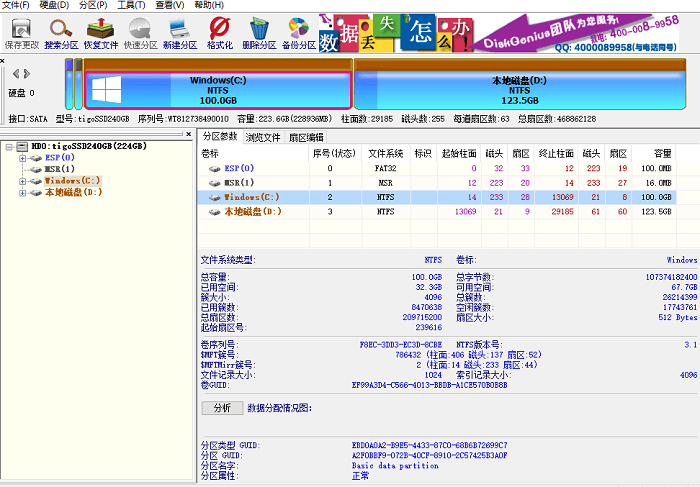Image resolution: width=700 pixels, height=487 pixels.
Task: Open the 扇区编辑 sector editor tab
Action: (307, 137)
